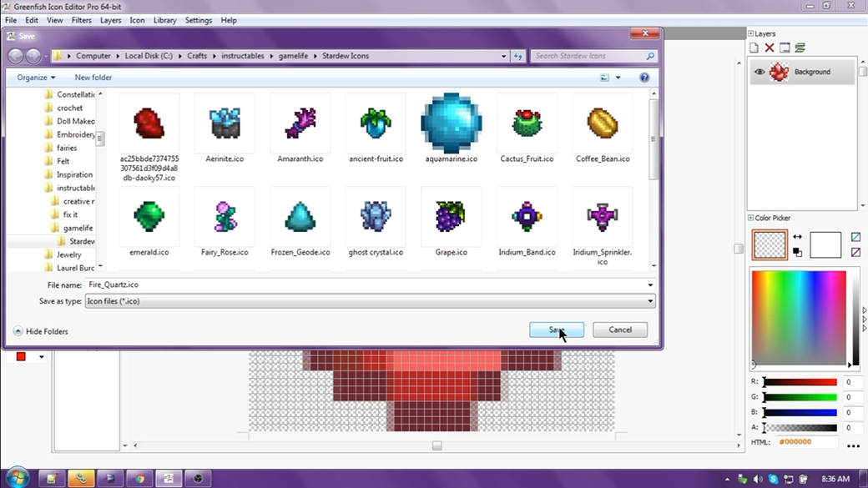Create a new layer in the Layers panel
The height and width of the screenshot is (488, 868).
(x=754, y=48)
